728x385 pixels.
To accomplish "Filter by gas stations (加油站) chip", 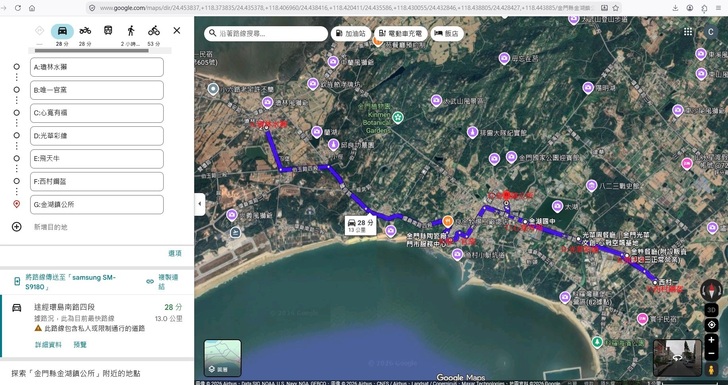I will click(351, 33).
